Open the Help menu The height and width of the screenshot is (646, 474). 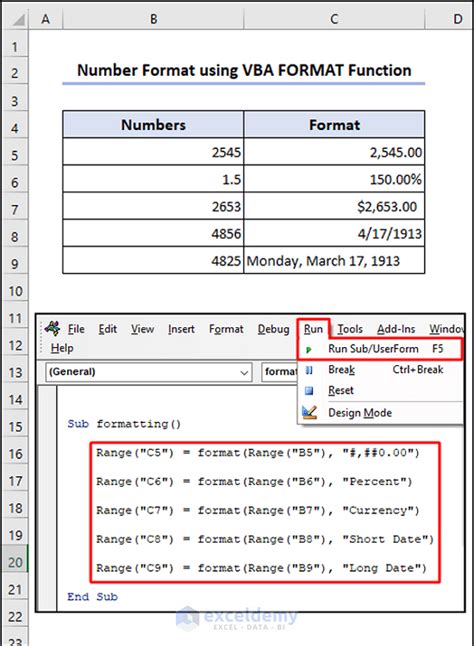pyautogui.click(x=62, y=348)
